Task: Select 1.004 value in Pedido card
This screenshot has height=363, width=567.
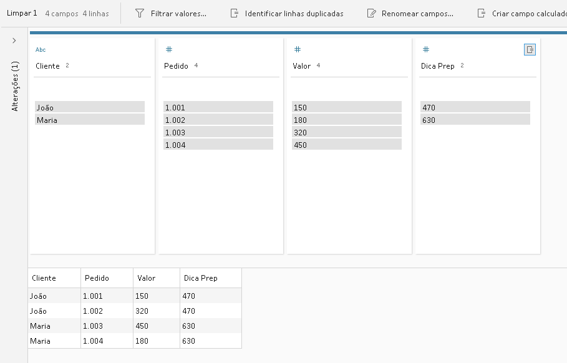Action: coord(218,145)
